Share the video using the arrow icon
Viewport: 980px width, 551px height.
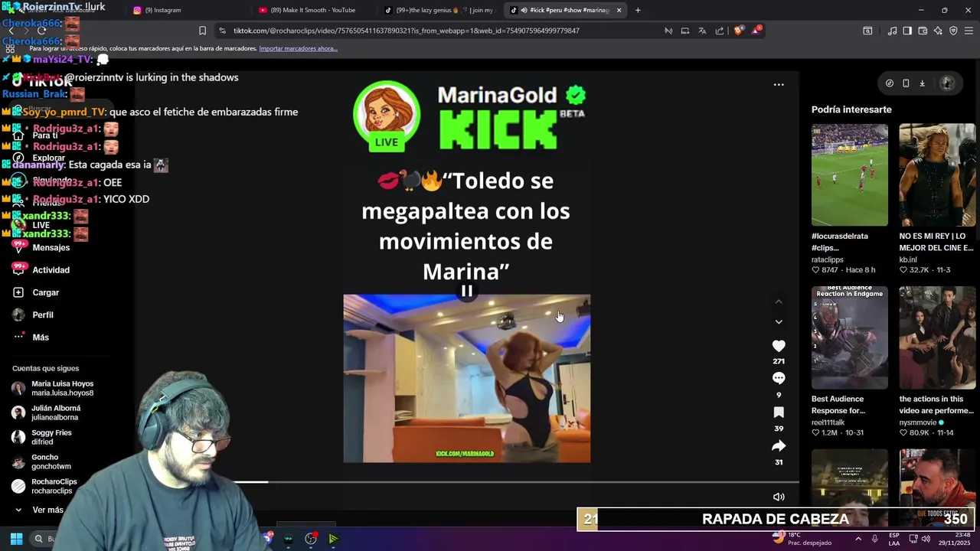(779, 446)
